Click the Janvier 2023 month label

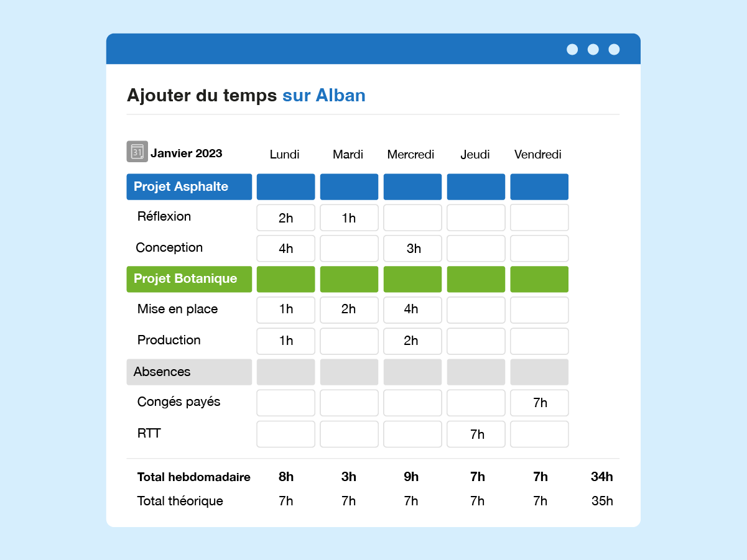[187, 154]
